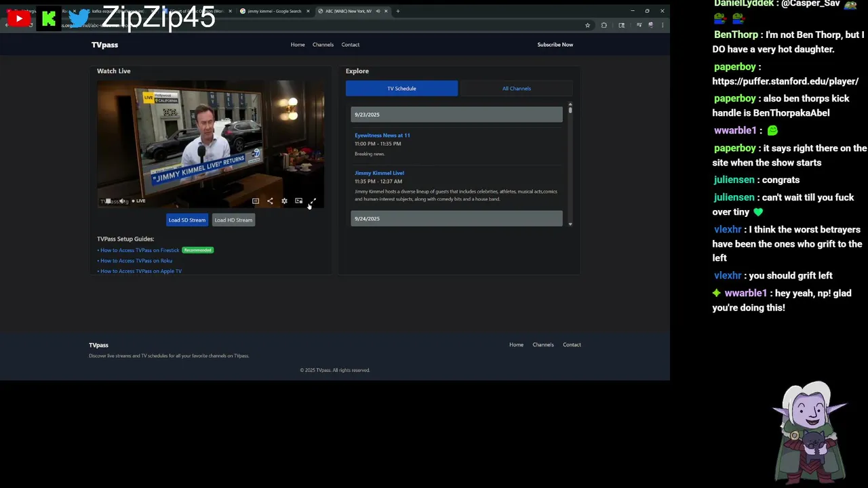Enter fullscreen on the live video
This screenshot has height=488, width=868.
point(313,201)
